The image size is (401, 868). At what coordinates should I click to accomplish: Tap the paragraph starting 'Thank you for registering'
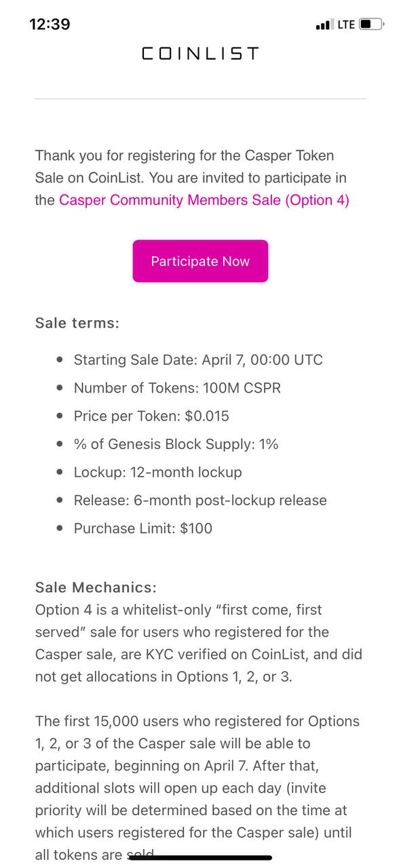(x=193, y=178)
